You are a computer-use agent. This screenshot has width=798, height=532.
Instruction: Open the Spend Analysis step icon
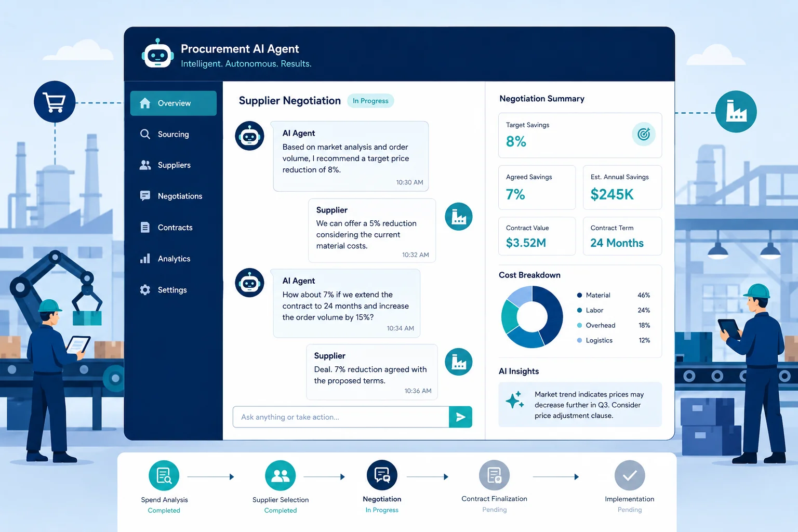tap(164, 476)
